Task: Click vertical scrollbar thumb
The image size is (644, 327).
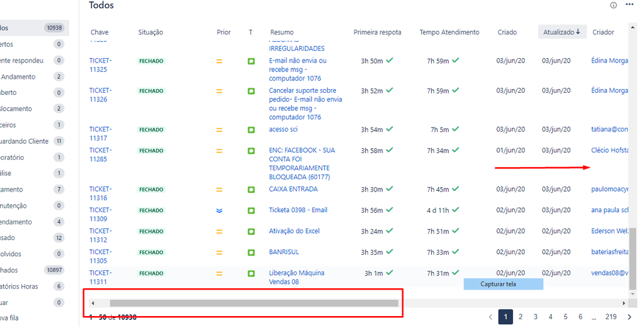Action: point(633,258)
